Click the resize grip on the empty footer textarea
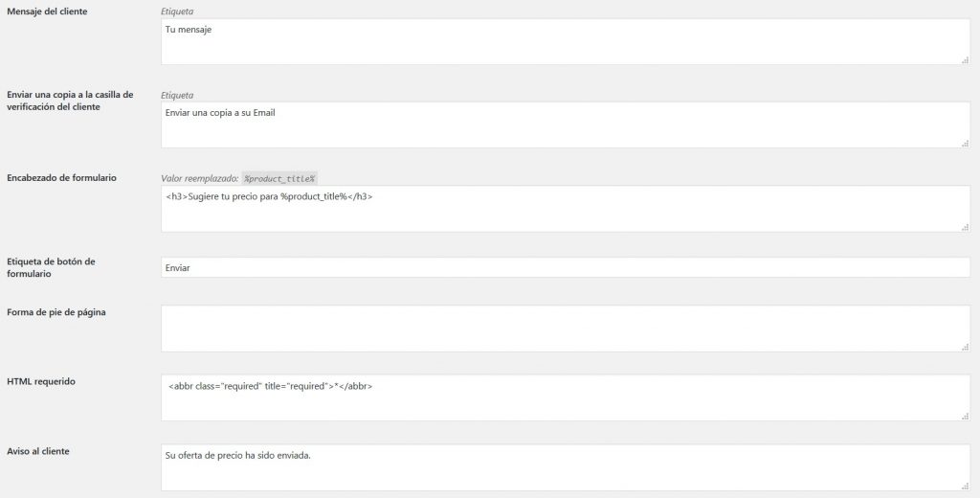980x498 pixels. click(965, 347)
